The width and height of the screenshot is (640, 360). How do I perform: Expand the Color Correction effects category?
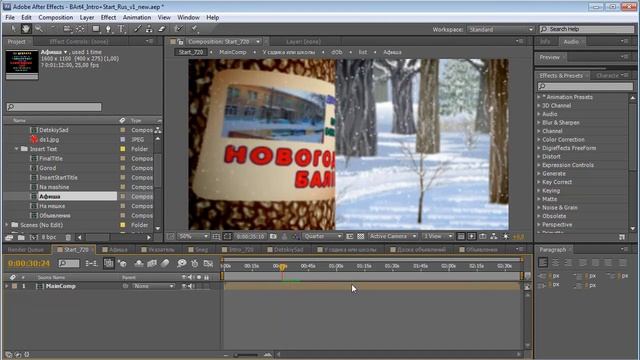coord(539,140)
